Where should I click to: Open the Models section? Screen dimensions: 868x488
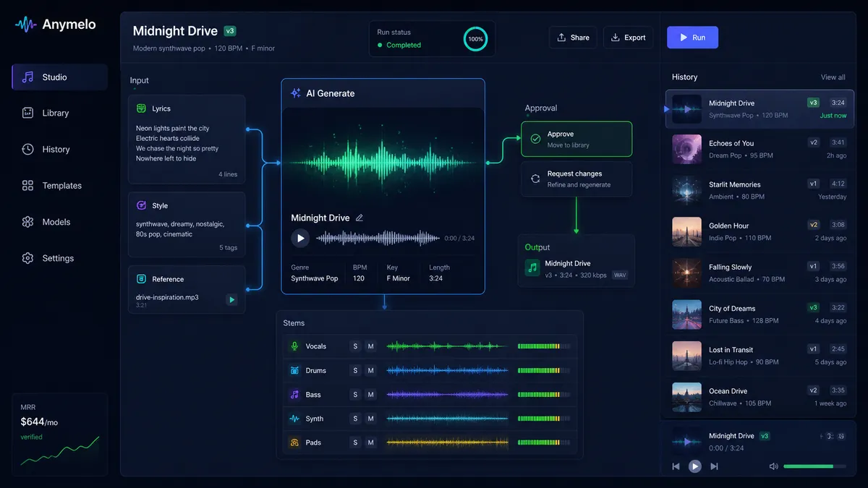click(x=60, y=222)
